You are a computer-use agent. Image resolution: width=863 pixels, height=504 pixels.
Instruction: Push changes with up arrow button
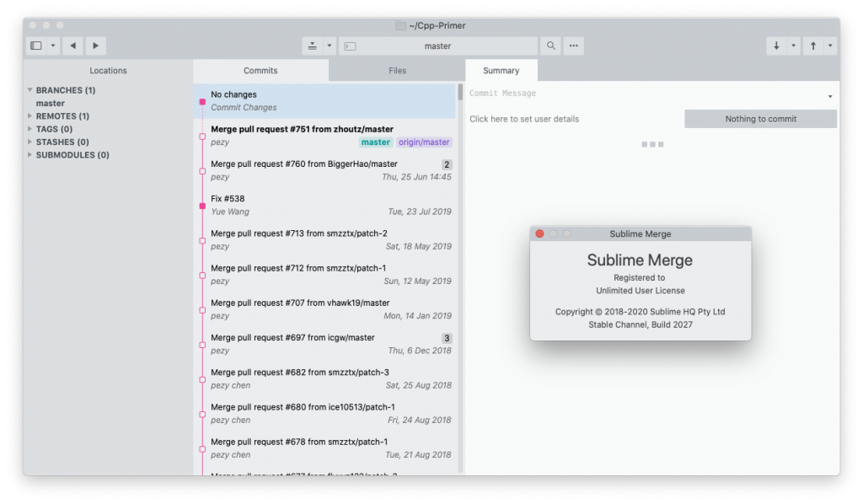click(813, 46)
